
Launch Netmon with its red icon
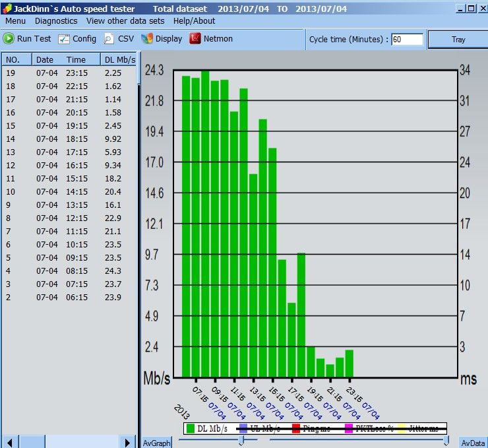click(x=195, y=39)
